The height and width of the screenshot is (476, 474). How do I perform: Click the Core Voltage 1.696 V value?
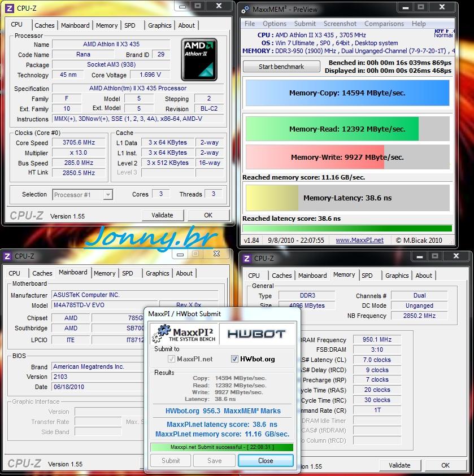tap(150, 75)
